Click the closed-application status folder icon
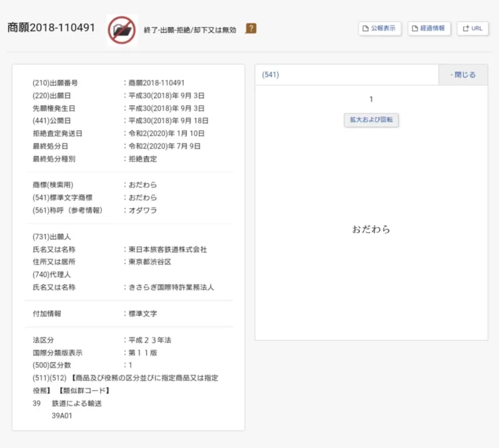Image resolution: width=499 pixels, height=448 pixels. (122, 30)
